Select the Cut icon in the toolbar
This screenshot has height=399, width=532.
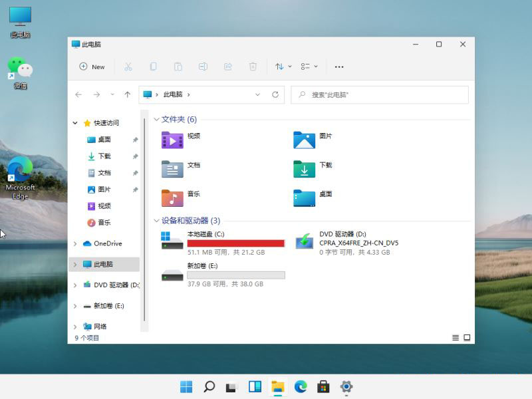click(129, 66)
